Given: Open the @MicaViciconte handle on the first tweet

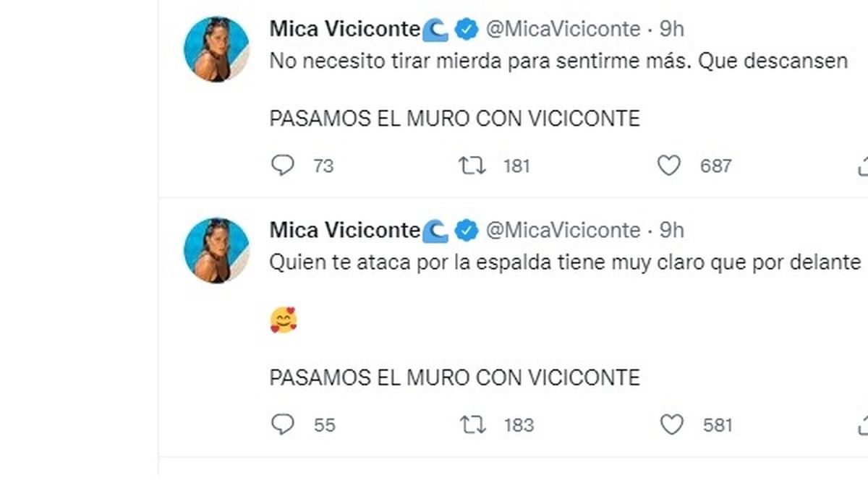Looking at the screenshot, I should tap(563, 29).
